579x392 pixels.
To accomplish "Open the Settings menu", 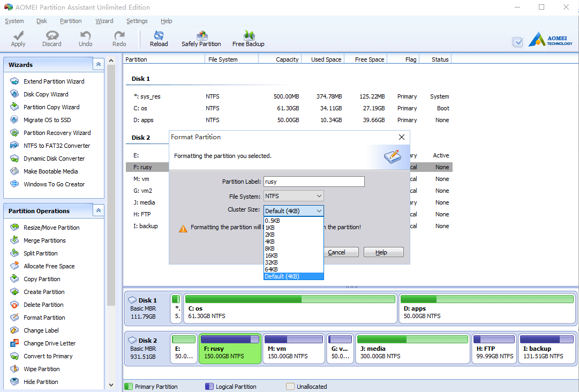I will [137, 21].
